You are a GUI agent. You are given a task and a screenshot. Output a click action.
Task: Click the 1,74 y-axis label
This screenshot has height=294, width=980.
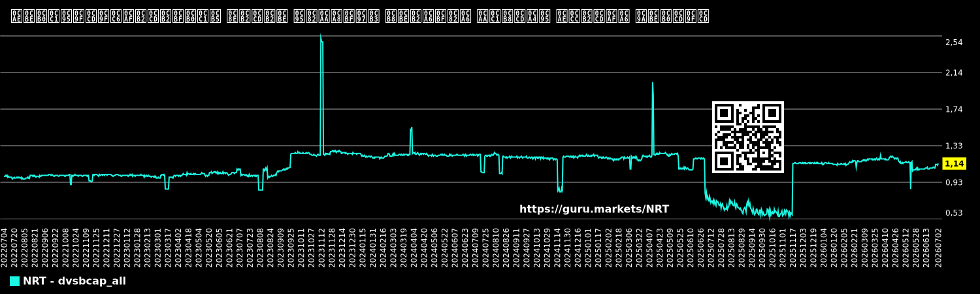[x=954, y=109]
